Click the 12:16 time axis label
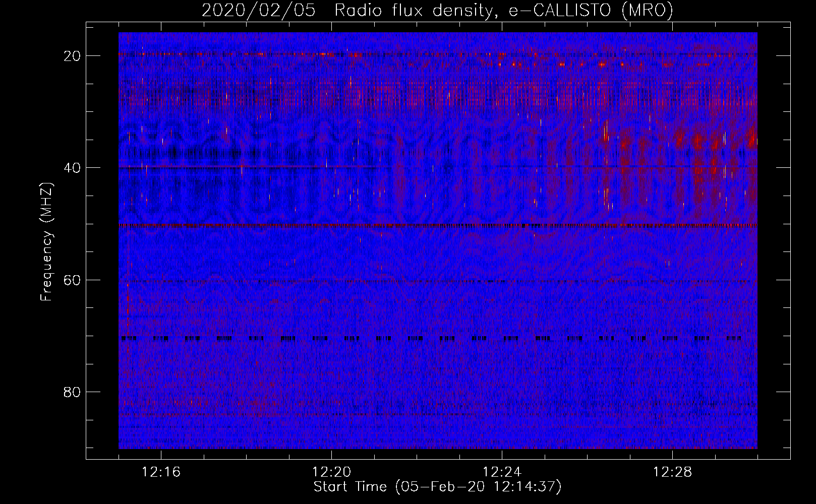816x504 pixels. 161,472
